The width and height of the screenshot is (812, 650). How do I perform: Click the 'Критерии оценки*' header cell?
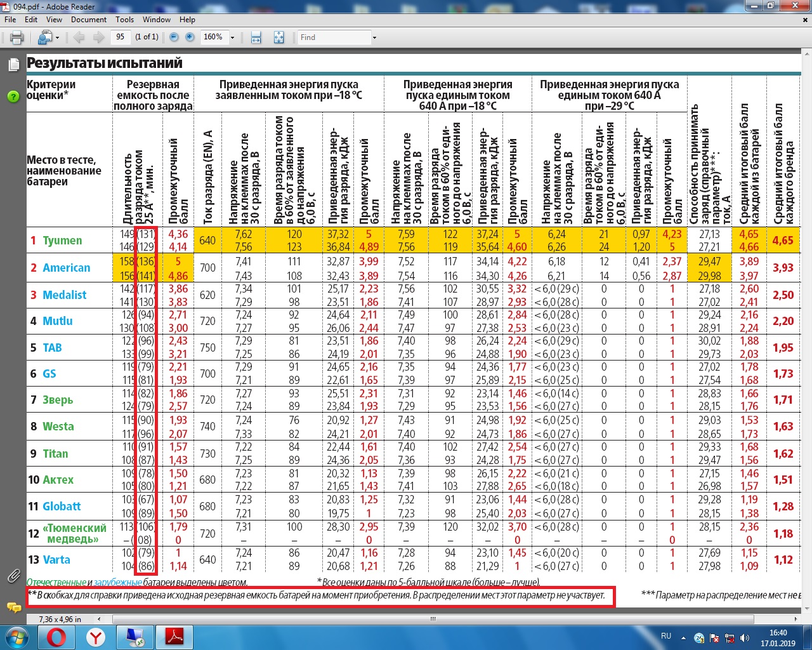(x=51, y=90)
